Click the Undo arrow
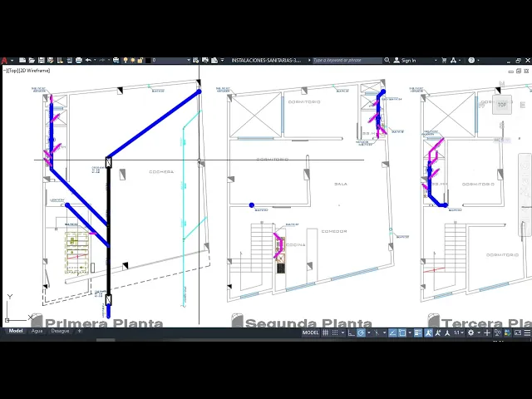Viewport: 532px width, 399px height. click(88, 61)
